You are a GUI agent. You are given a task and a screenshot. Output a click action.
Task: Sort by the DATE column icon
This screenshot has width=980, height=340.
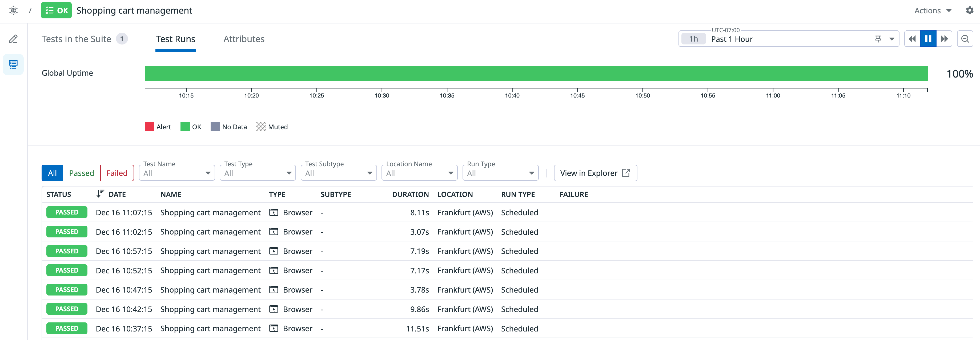pos(100,194)
